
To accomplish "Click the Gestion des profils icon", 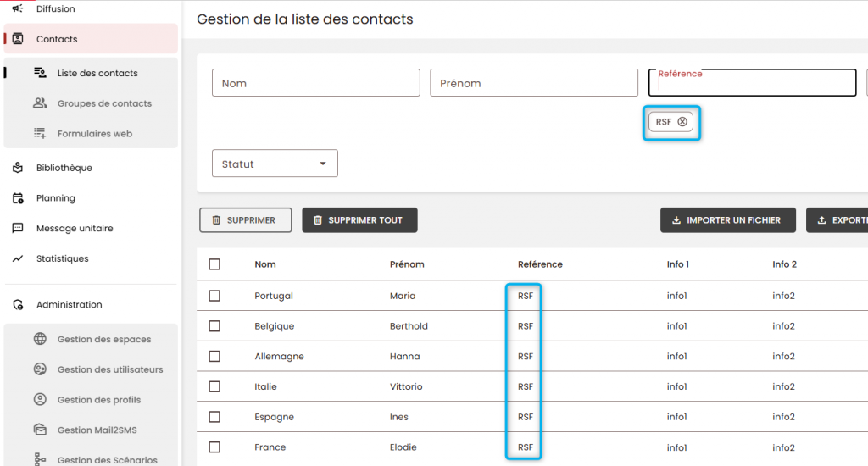I will 40,399.
